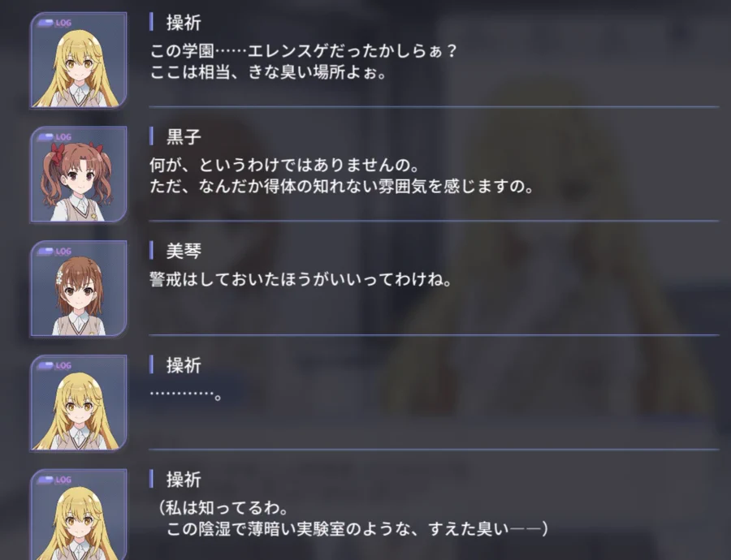
Task: Replay 黒子's line 何が、というわけではありませんの。
Action: [284, 165]
